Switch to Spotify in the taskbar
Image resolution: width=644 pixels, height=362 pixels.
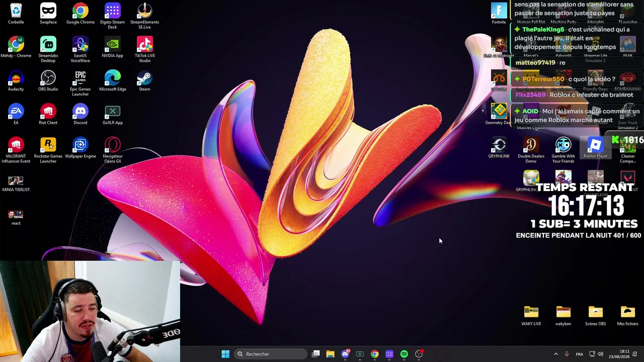coord(404,354)
